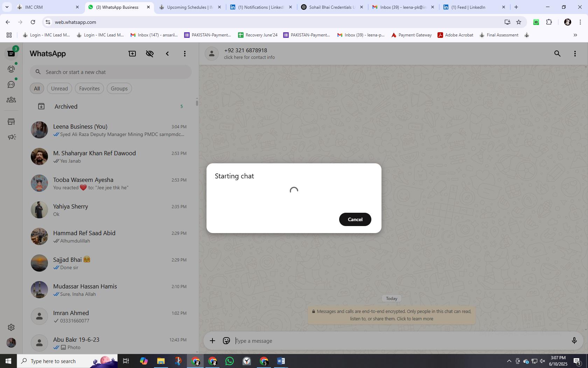Search within the chat magnifier icon
588x368 pixels.
tap(557, 54)
